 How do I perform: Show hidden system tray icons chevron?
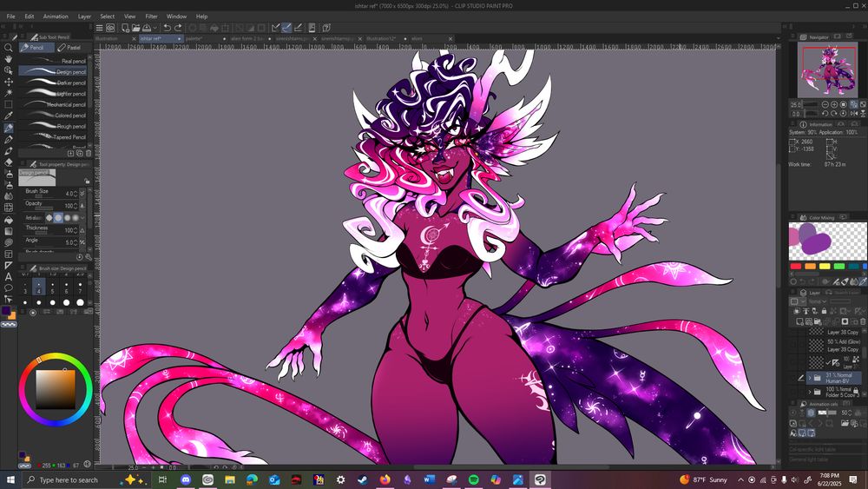740,479
